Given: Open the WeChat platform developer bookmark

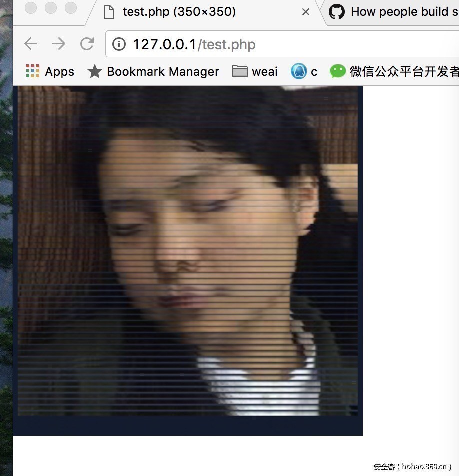Looking at the screenshot, I should pyautogui.click(x=394, y=71).
